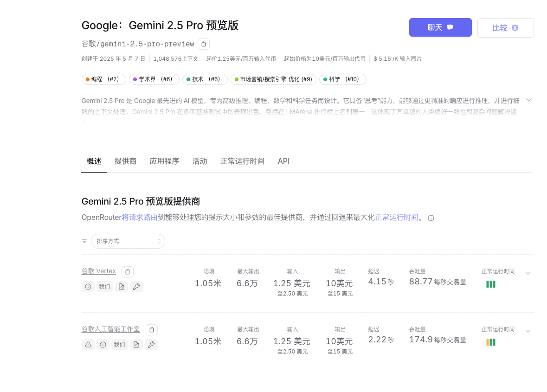Screen dimensions: 547x392
Task: Click the 1.25 美元 input price for 谷歌 Vertex
Action: pos(292,283)
